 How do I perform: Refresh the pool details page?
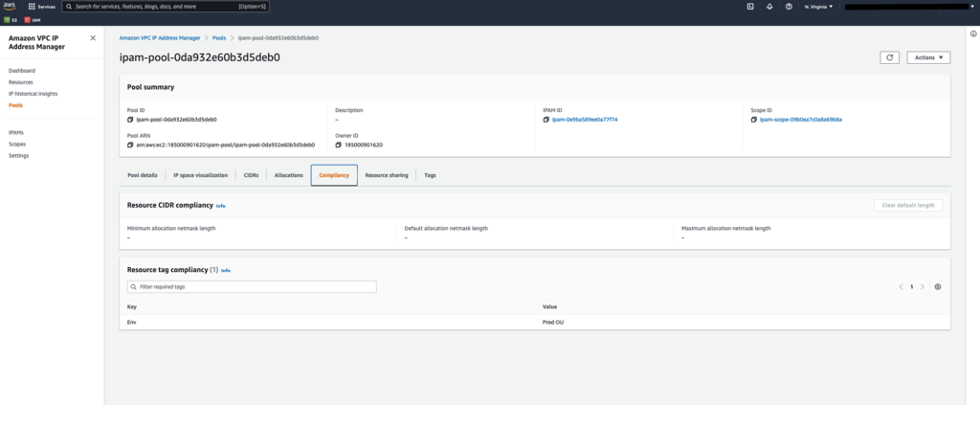point(889,57)
